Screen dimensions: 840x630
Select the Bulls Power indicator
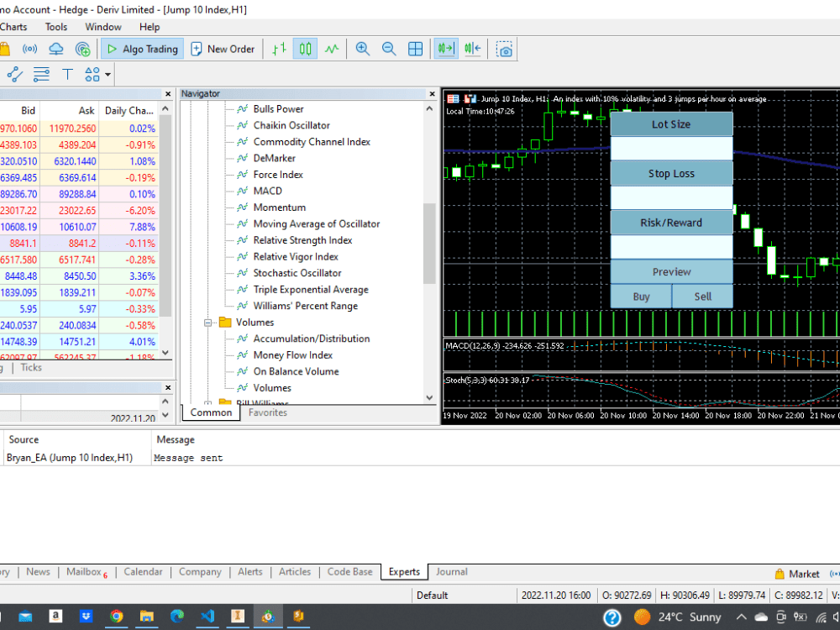point(278,108)
